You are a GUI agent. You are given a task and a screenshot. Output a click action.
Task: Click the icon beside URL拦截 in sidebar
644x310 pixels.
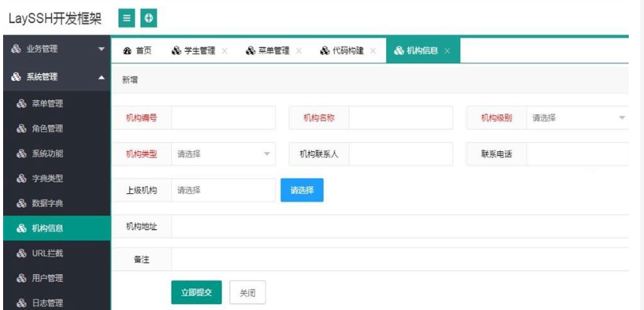click(x=21, y=253)
